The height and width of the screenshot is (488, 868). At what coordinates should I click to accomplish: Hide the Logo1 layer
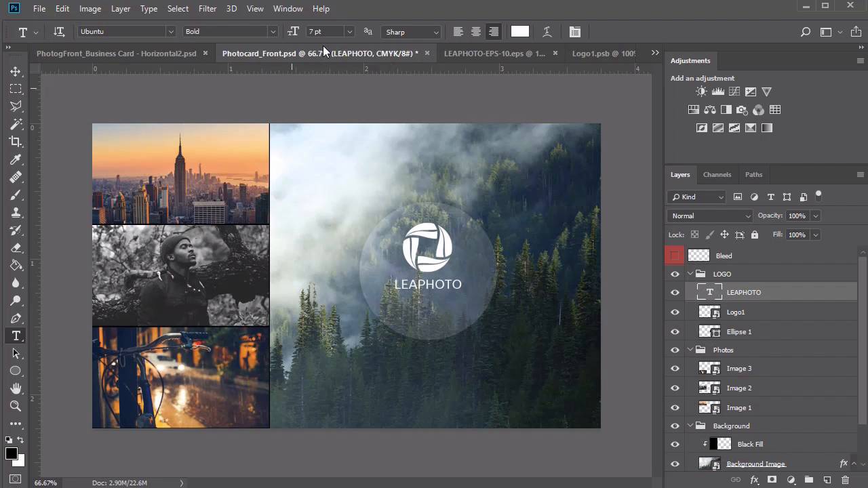click(x=675, y=312)
